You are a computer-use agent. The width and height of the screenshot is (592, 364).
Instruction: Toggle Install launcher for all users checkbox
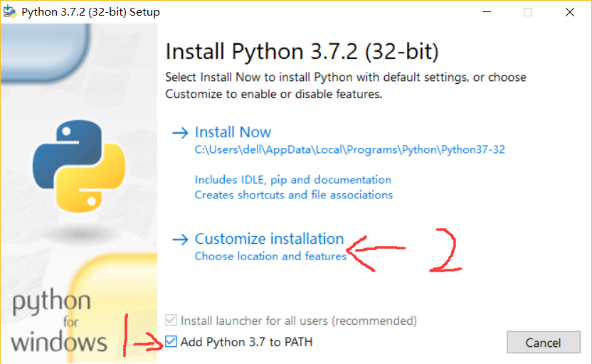(x=171, y=320)
